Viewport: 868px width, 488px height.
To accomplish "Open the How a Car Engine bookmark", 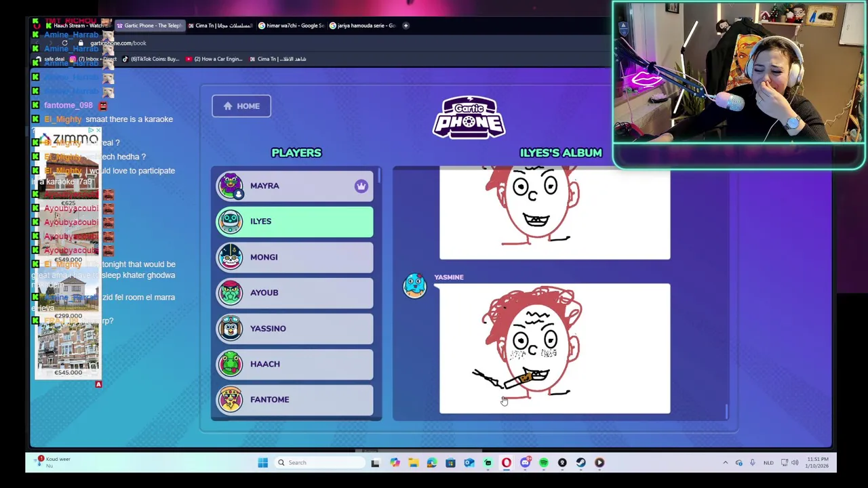I will 214,59.
